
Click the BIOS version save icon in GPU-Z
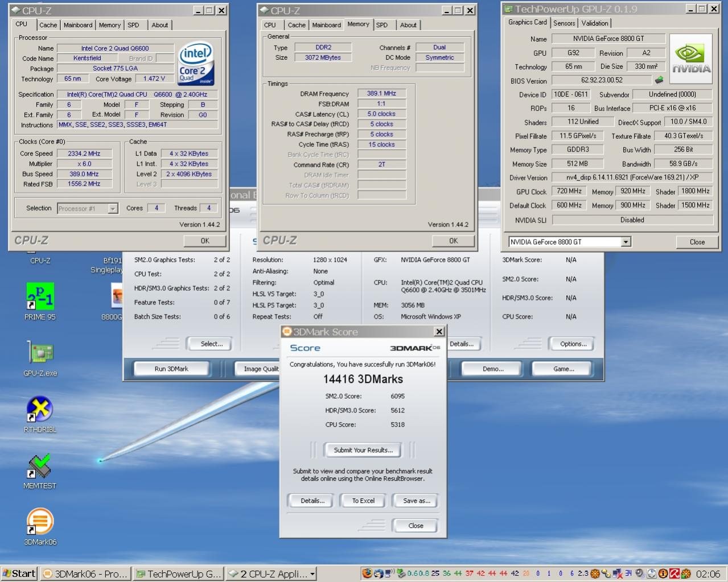click(x=659, y=80)
